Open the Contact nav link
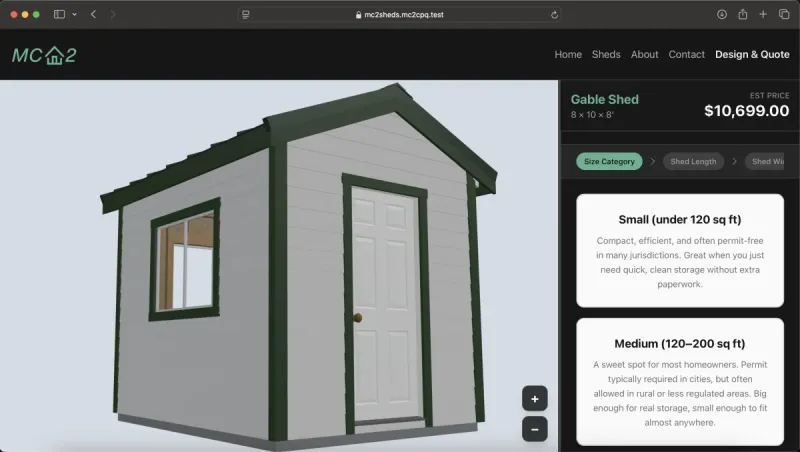 686,54
